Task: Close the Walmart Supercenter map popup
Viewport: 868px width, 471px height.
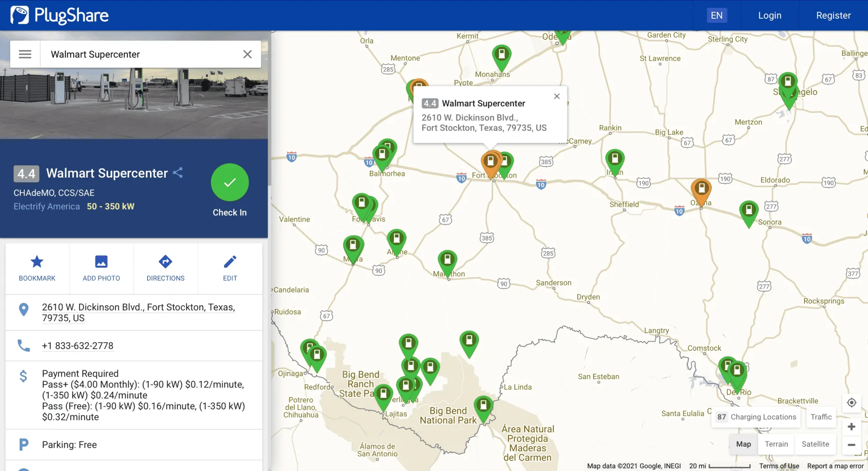Action: pyautogui.click(x=556, y=96)
